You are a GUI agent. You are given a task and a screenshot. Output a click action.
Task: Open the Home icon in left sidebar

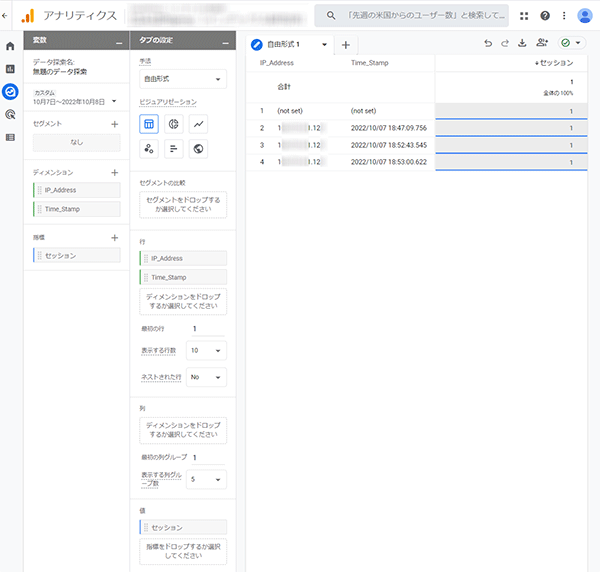(10, 46)
